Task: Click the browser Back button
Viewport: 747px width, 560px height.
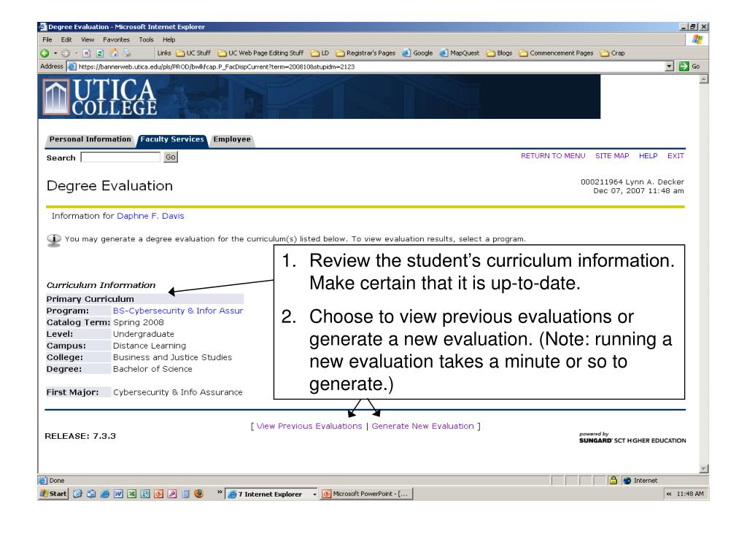Action: click(x=44, y=53)
